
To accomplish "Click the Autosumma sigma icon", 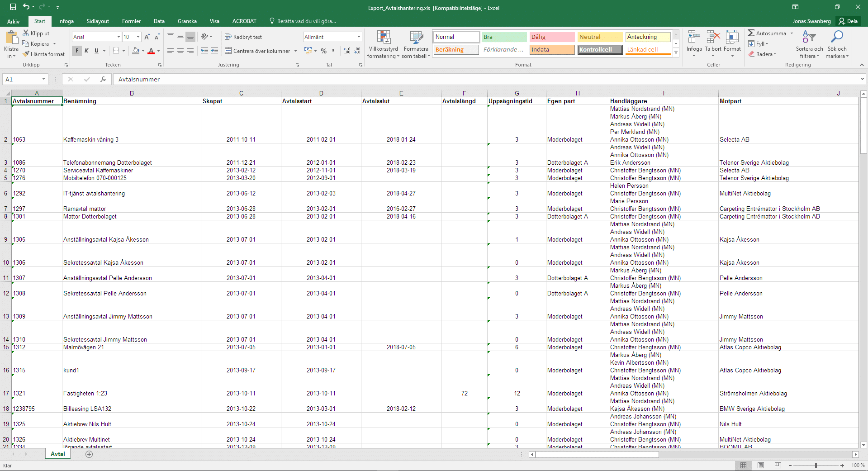I will tap(751, 33).
